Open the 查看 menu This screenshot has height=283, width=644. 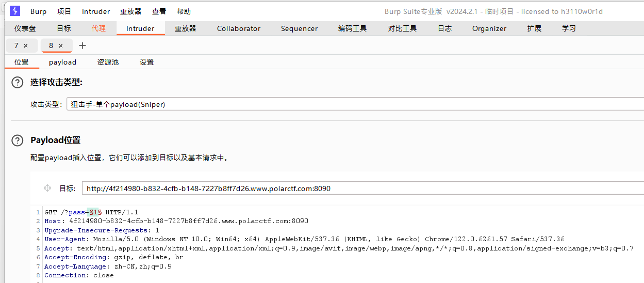[159, 11]
